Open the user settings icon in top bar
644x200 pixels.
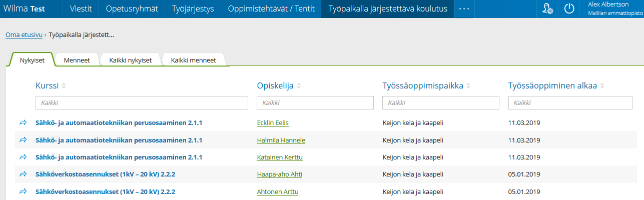(x=547, y=9)
